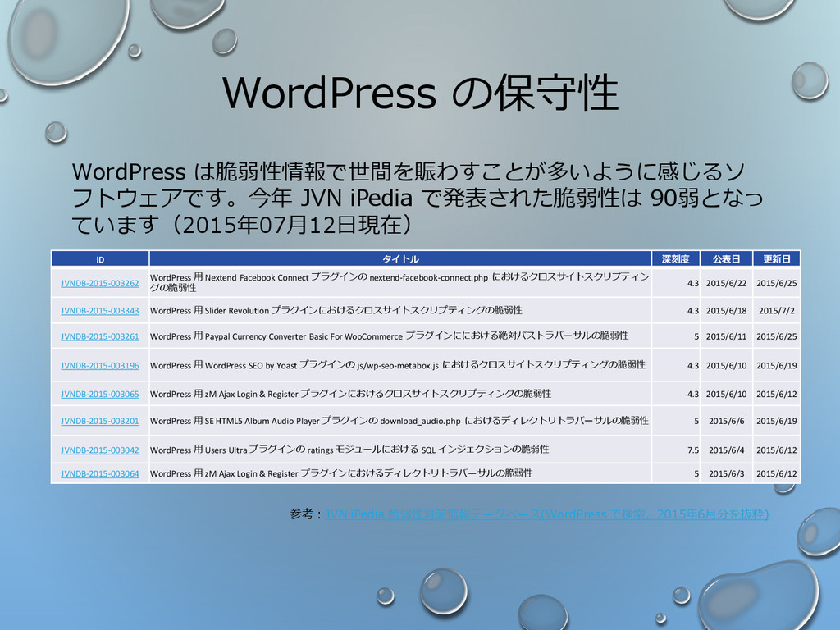The image size is (840, 630).
Task: Open link JVNDB-2015-003262
Action: coord(99,283)
